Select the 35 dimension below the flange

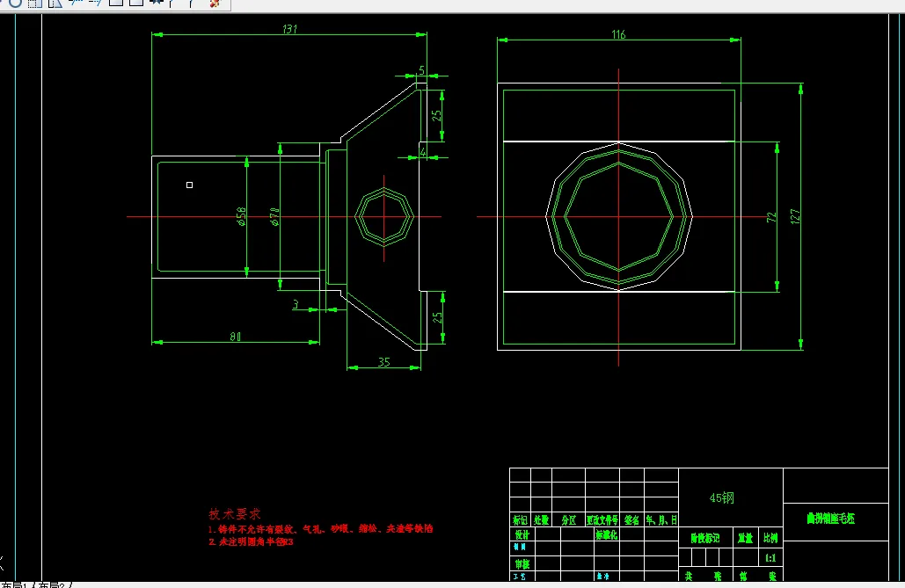click(x=383, y=362)
